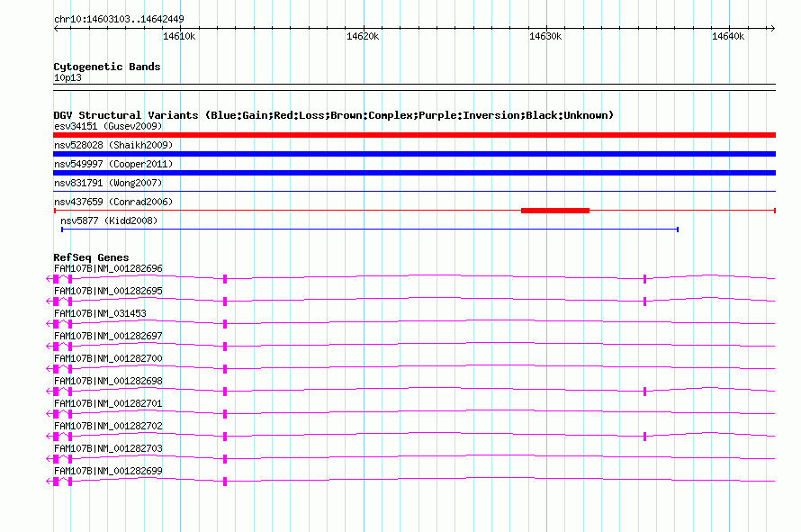Open the esv34151 (Gusev2009) variant label
The height and width of the screenshot is (532, 801).
tap(108, 126)
